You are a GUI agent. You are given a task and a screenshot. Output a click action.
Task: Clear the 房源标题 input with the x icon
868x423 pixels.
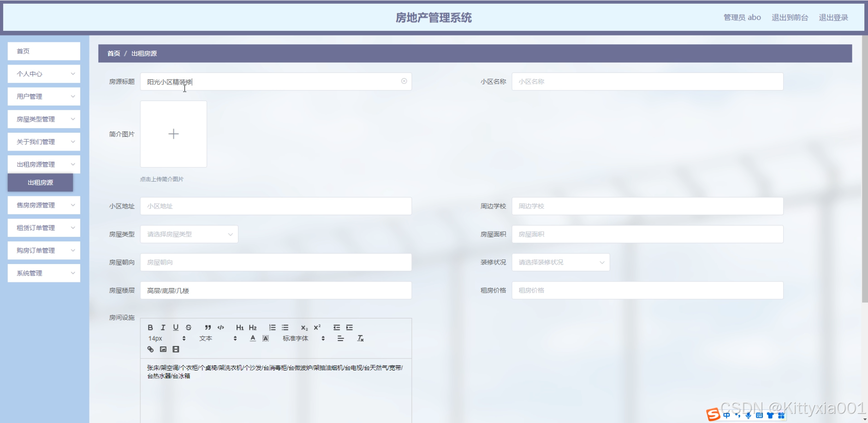coord(404,81)
